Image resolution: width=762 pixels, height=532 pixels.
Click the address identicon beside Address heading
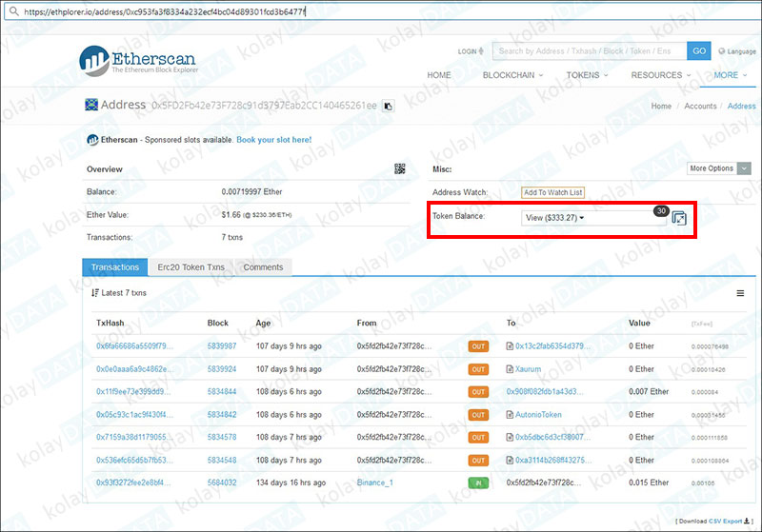tap(91, 106)
